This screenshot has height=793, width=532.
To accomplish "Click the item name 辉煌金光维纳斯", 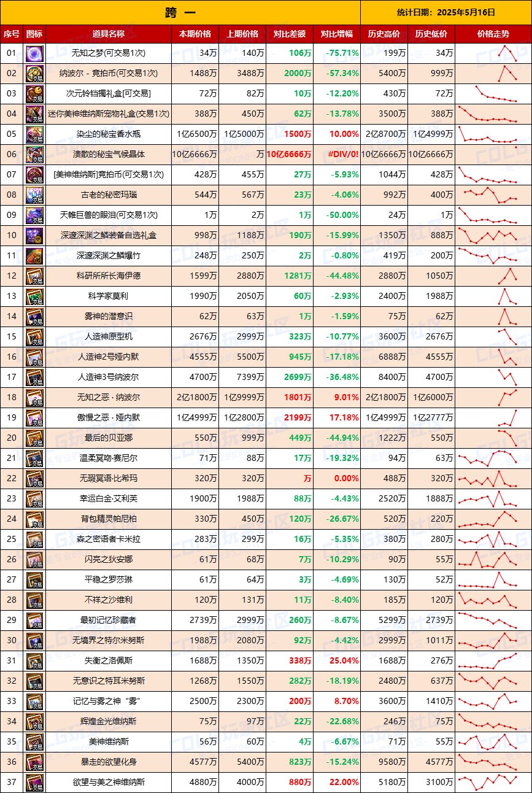I will [107, 722].
